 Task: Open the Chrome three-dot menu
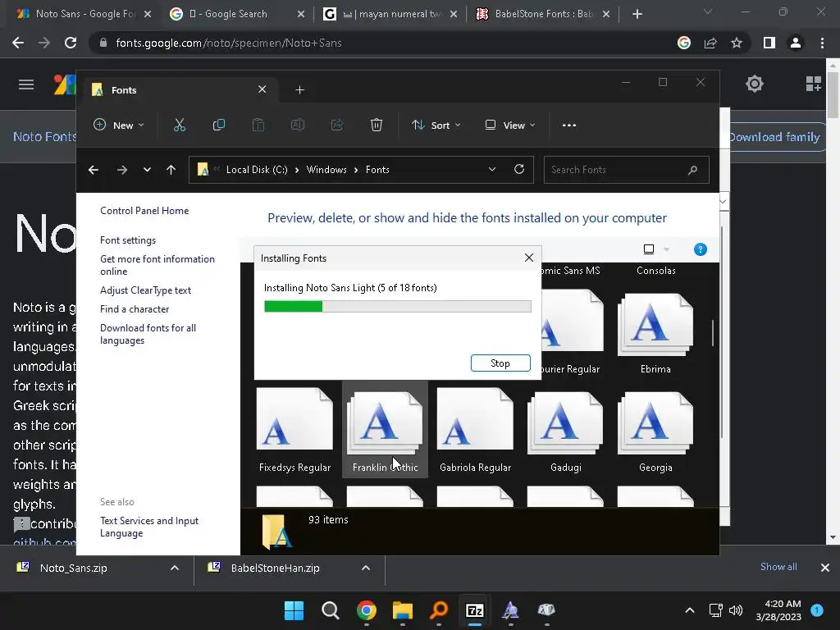[822, 43]
